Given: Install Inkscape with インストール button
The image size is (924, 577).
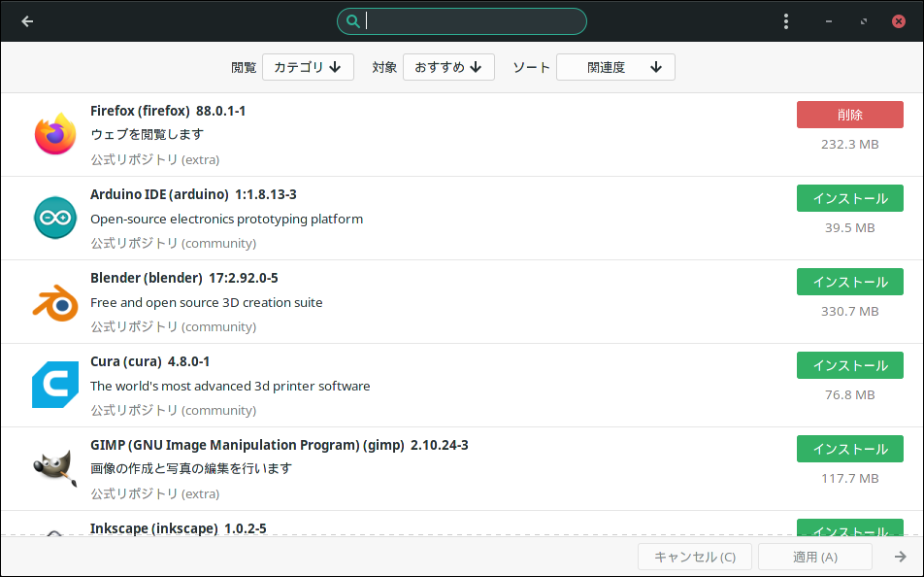Looking at the screenshot, I should tap(850, 527).
